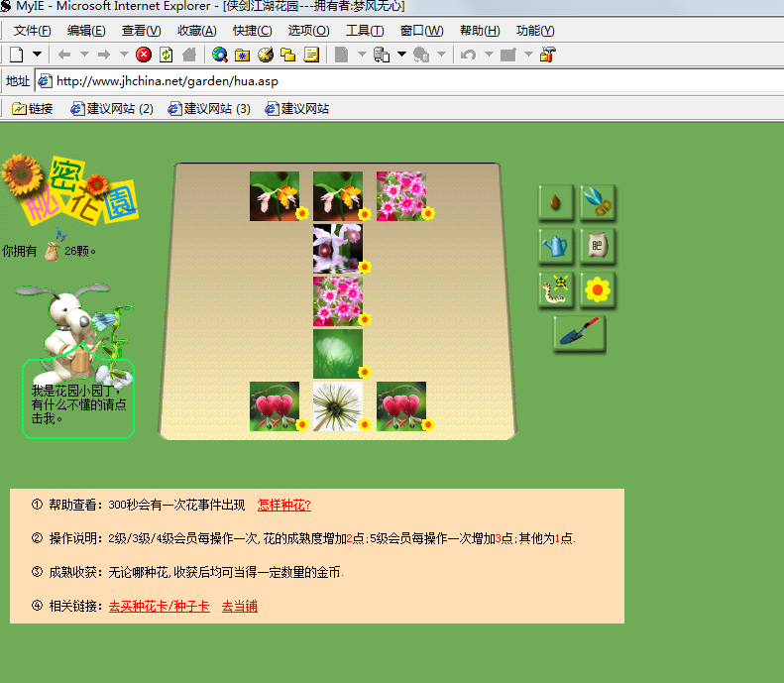The height and width of the screenshot is (683, 784).
Task: Open the 工具(T) menu
Action: coord(365,31)
